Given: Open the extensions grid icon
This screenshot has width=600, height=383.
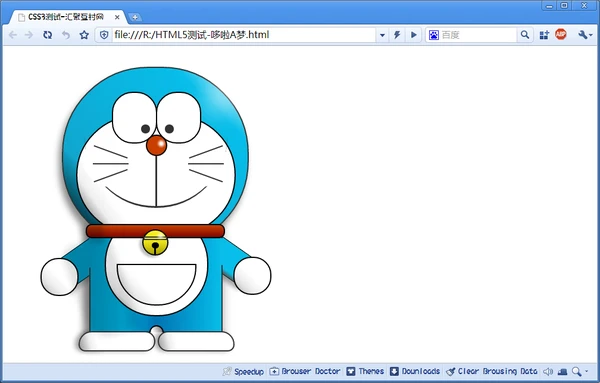Looking at the screenshot, I should tap(544, 35).
